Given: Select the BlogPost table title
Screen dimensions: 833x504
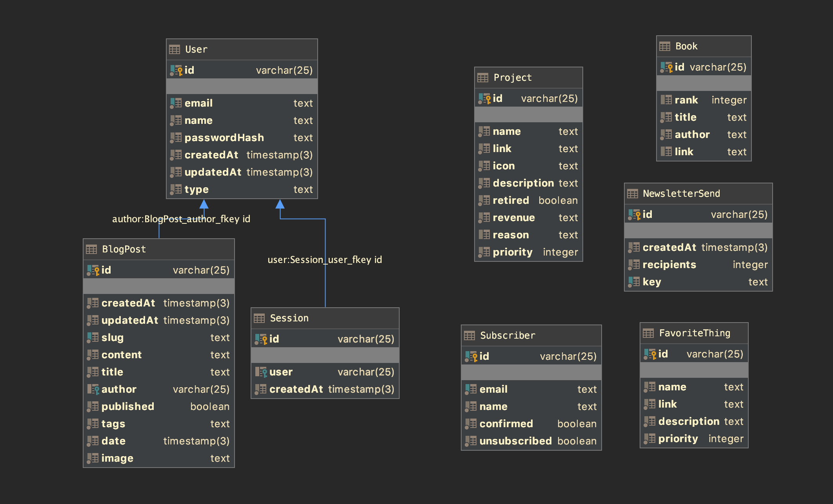Looking at the screenshot, I should tap(124, 249).
